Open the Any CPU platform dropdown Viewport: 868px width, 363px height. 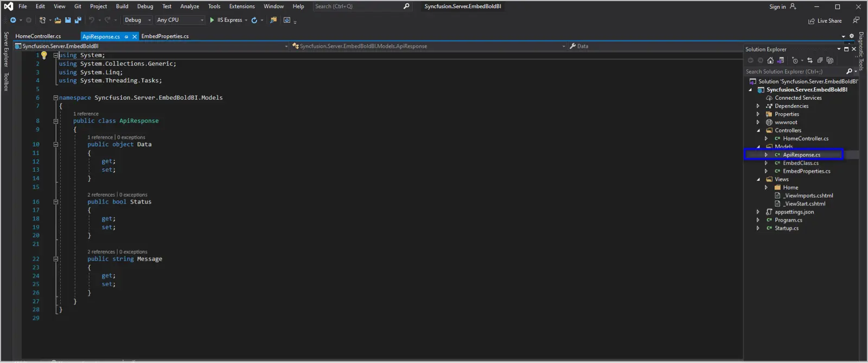(x=180, y=20)
